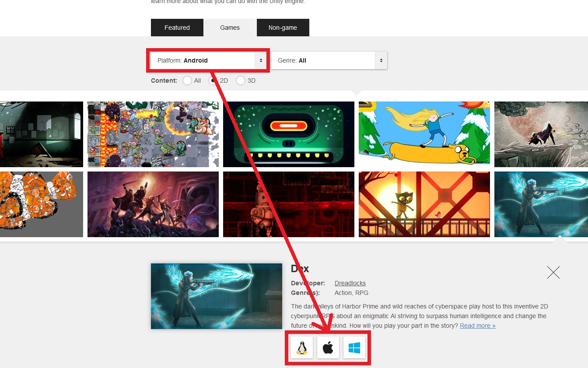
Task: Open the Dreadlocks developer link
Action: [x=350, y=283]
